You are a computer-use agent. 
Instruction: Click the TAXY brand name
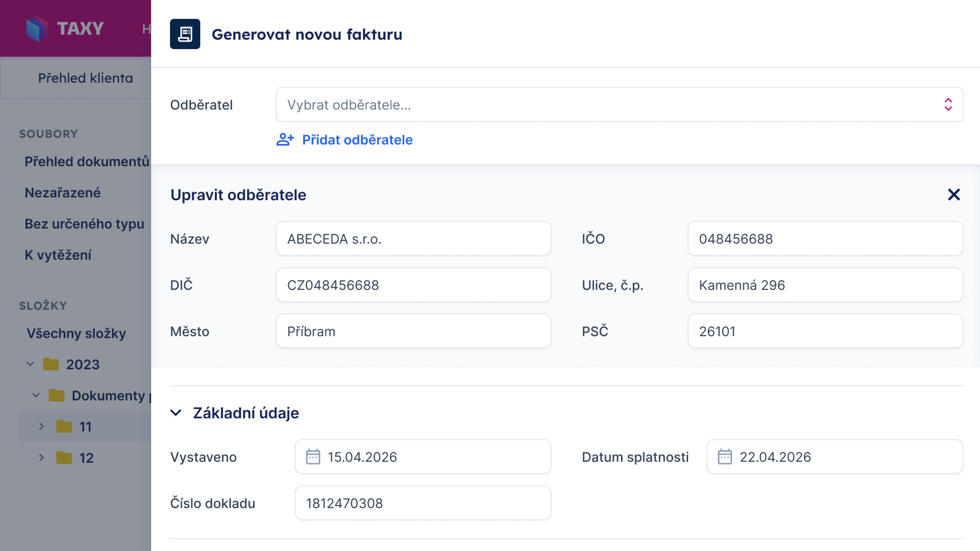pyautogui.click(x=80, y=29)
